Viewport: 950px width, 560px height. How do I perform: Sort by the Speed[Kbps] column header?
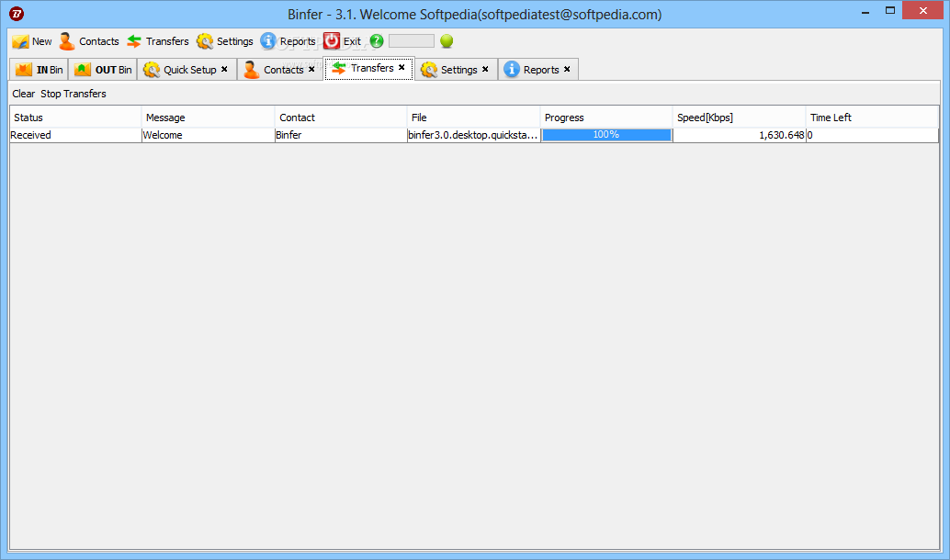tap(740, 118)
